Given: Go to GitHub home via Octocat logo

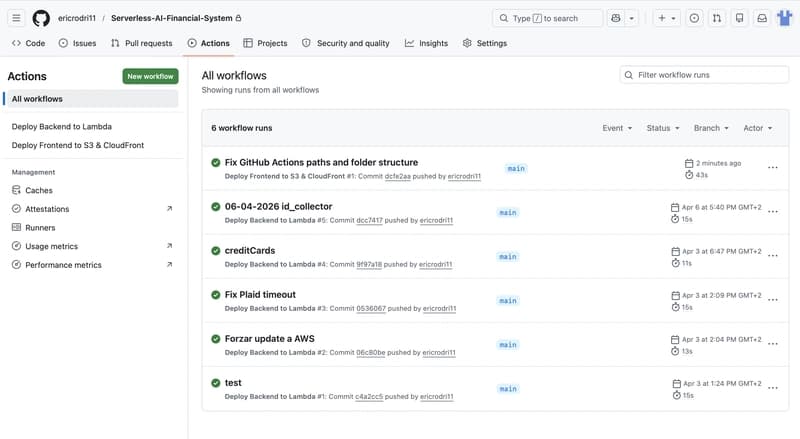Looking at the screenshot, I should (41, 18).
